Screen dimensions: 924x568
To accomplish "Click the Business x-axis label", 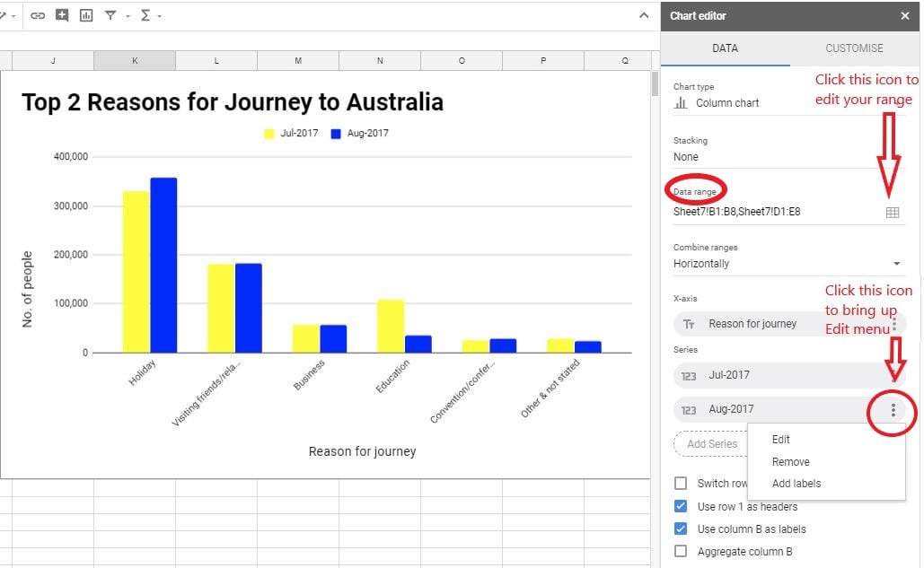I will (309, 375).
